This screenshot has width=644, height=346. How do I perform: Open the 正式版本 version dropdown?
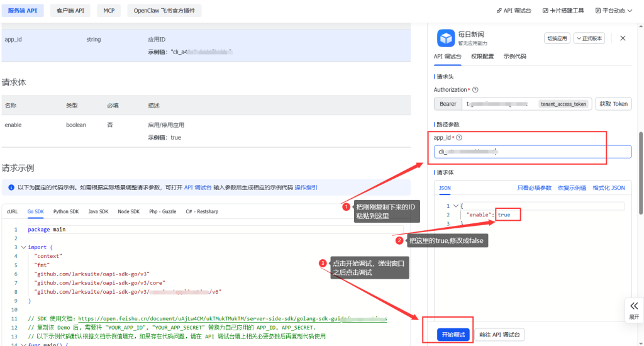pos(589,38)
